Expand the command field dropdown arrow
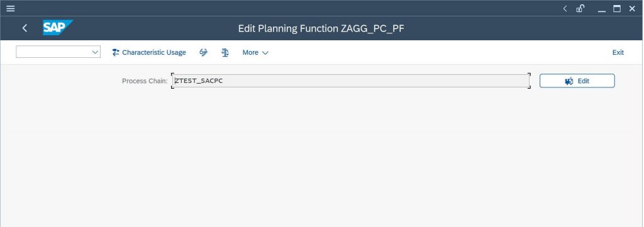Image resolution: width=644 pixels, height=227 pixels. [96, 52]
